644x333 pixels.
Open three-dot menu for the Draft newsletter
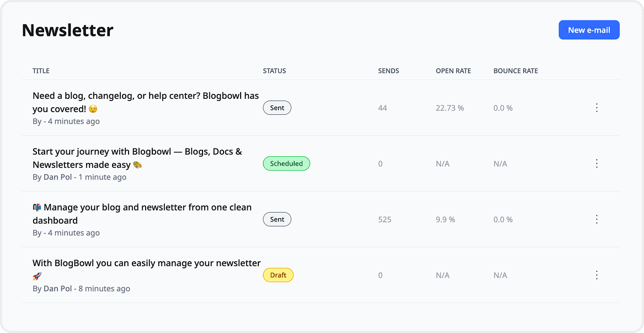[597, 275]
